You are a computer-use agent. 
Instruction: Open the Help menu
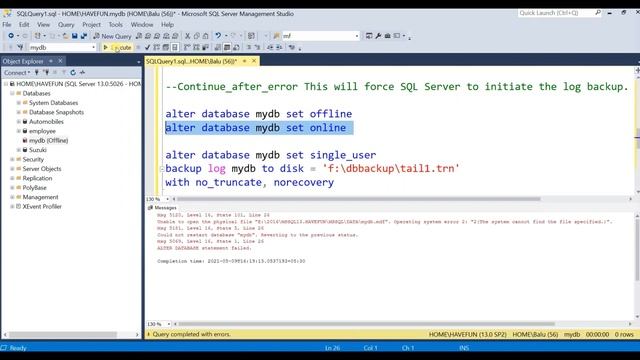(167, 24)
